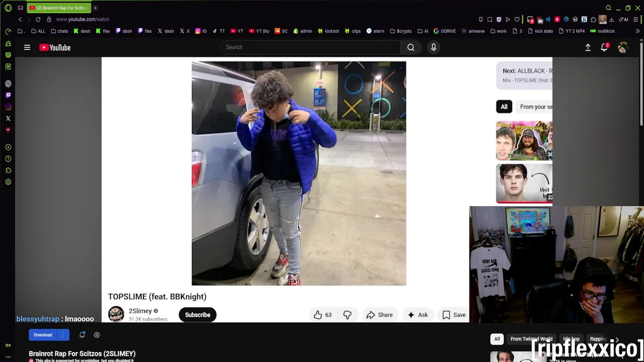Open Twitch from the browser sidebar

tap(8, 95)
